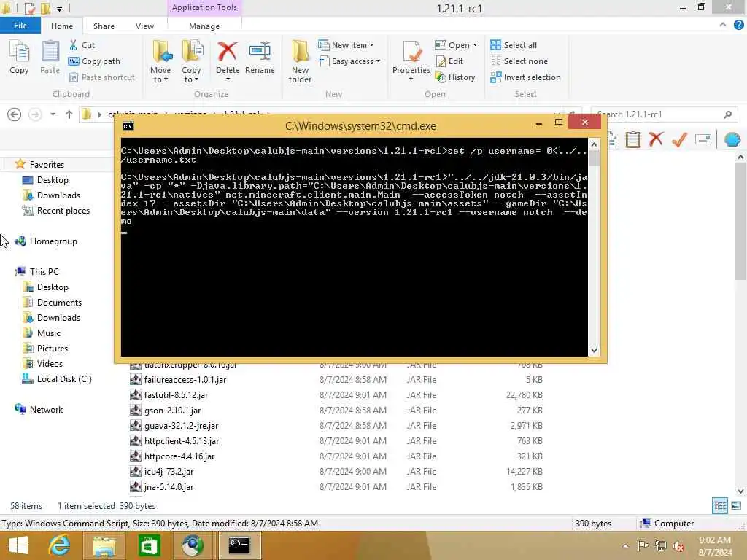
Task: Click the History icon in Open group
Action: point(455,77)
